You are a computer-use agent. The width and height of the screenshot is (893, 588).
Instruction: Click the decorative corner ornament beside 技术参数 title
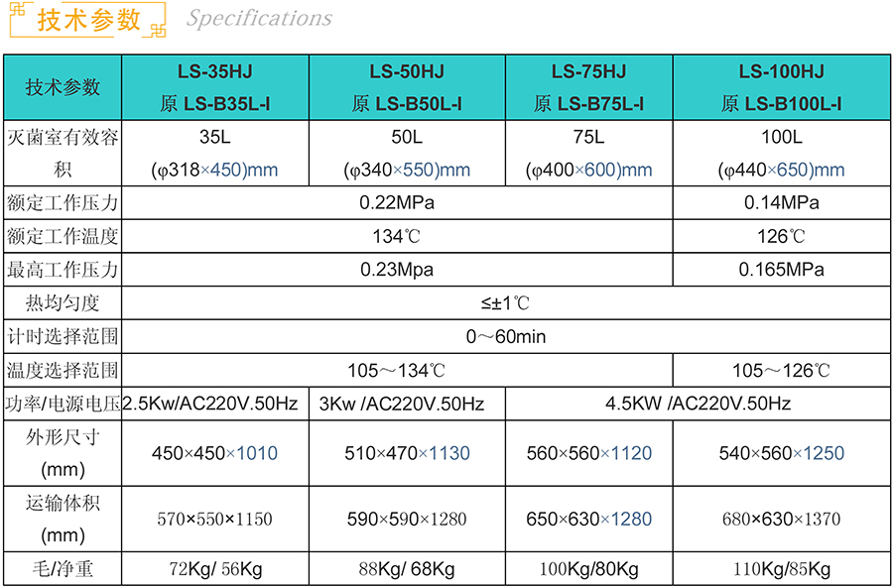tap(156, 32)
